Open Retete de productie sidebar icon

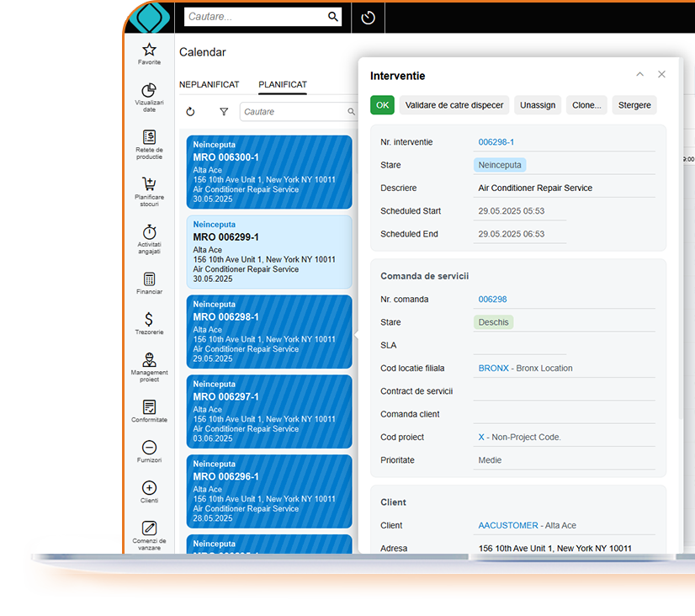[149, 137]
